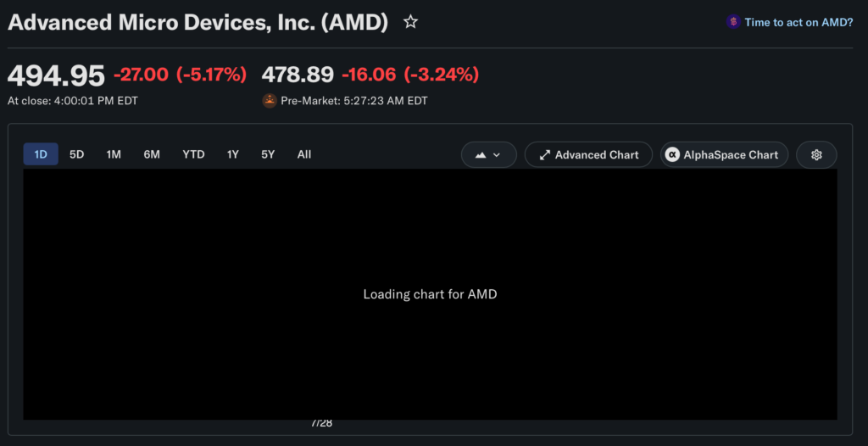This screenshot has height=446, width=868.
Task: Open the AlphaSpace Chart button
Action: tap(724, 155)
